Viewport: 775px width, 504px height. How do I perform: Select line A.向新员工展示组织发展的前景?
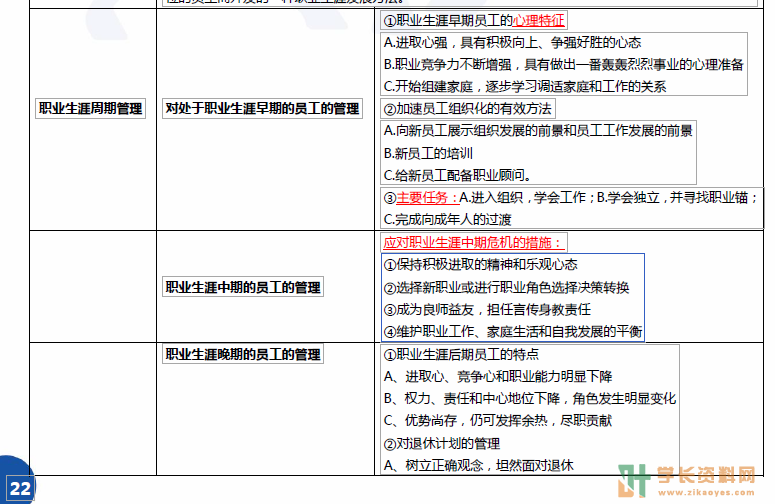(538, 131)
